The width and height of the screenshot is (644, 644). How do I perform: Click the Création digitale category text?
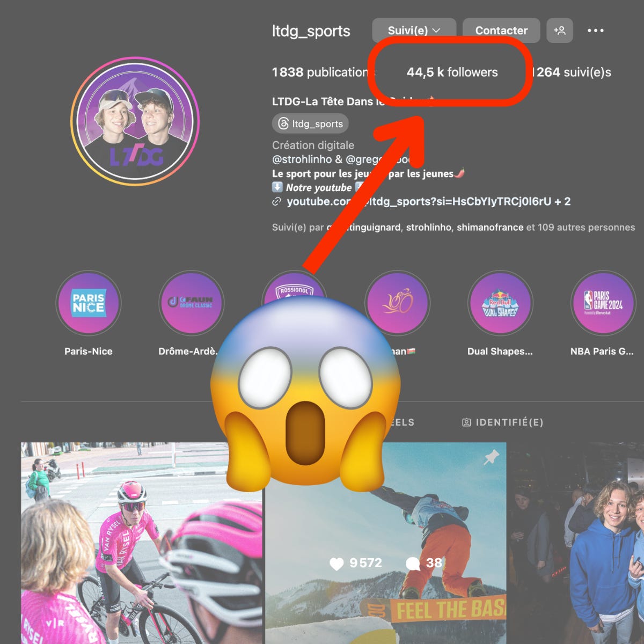point(313,145)
